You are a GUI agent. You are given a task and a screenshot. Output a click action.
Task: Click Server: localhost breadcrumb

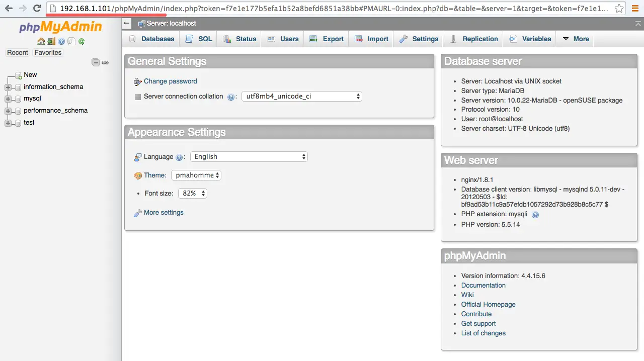click(171, 24)
